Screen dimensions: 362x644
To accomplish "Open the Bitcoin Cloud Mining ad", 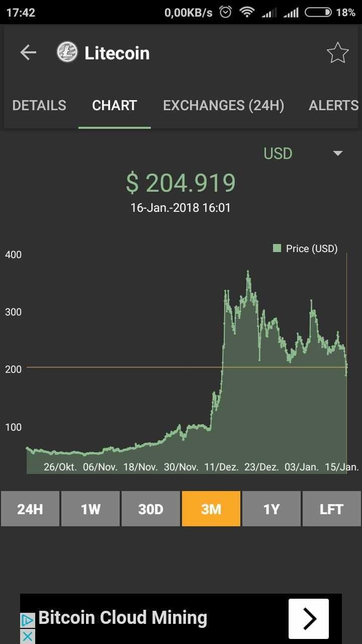I will click(x=123, y=618).
